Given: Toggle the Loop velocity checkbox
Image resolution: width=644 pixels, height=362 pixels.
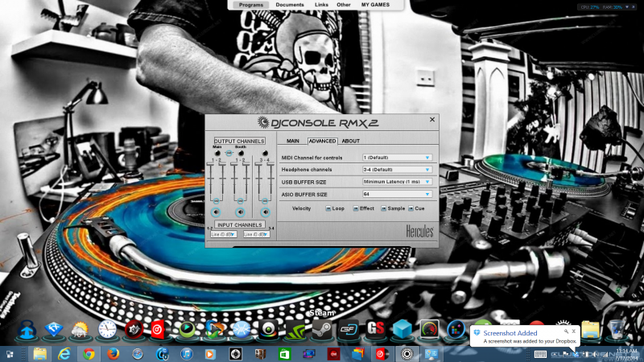Looking at the screenshot, I should 328,208.
